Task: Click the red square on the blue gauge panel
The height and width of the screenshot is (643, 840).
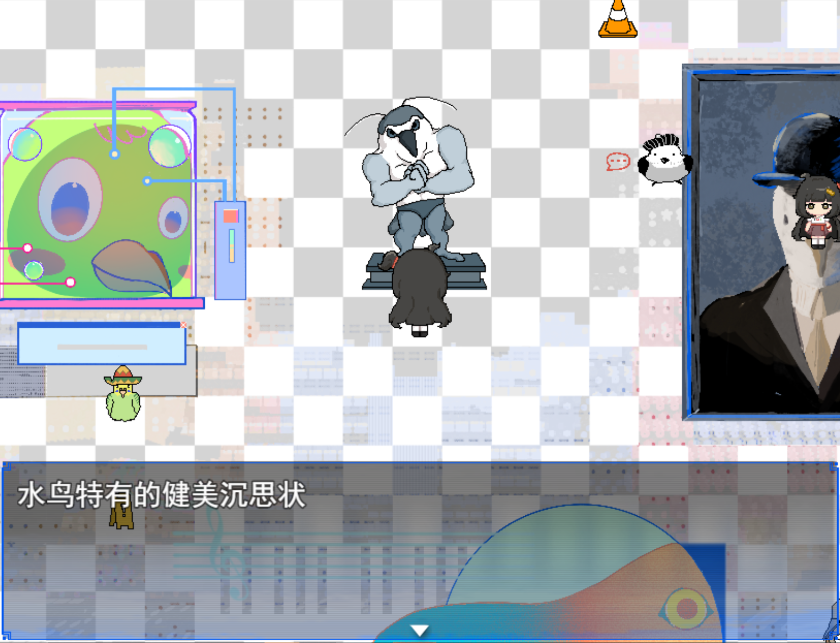Action: click(x=231, y=216)
